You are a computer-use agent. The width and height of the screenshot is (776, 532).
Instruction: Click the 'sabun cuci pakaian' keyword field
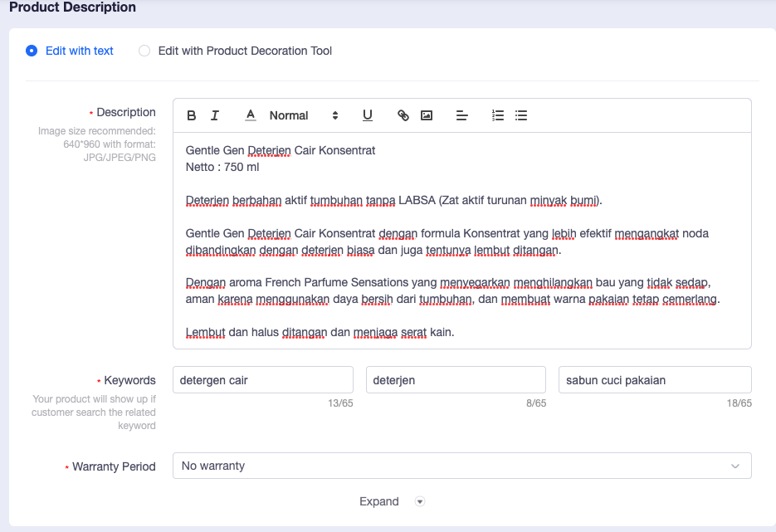pyautogui.click(x=655, y=380)
